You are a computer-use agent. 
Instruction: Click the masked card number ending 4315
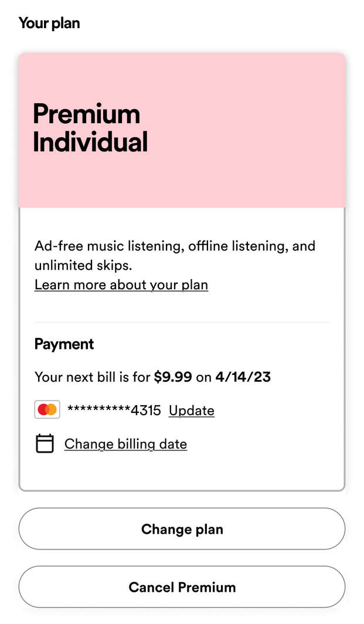(114, 410)
